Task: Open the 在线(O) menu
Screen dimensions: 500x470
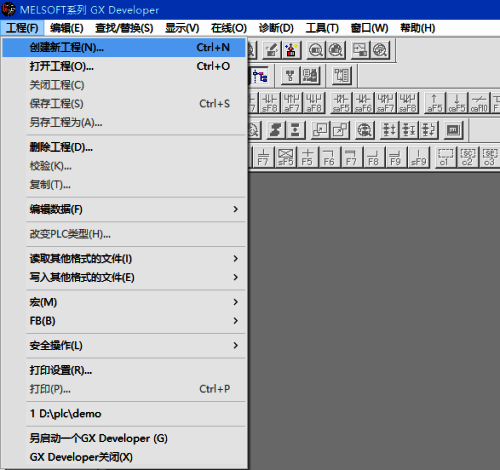Action: pyautogui.click(x=229, y=28)
